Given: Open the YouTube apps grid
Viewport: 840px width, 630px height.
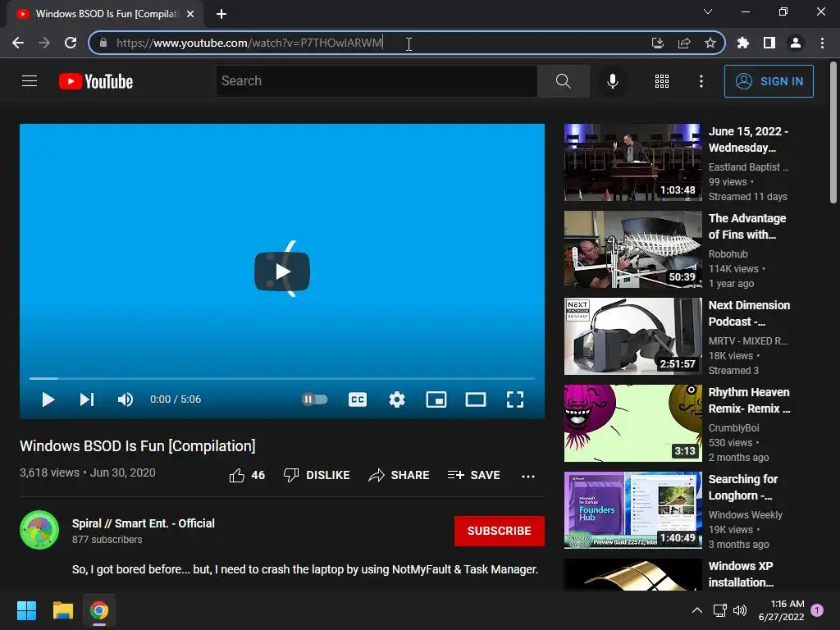Looking at the screenshot, I should (x=662, y=81).
